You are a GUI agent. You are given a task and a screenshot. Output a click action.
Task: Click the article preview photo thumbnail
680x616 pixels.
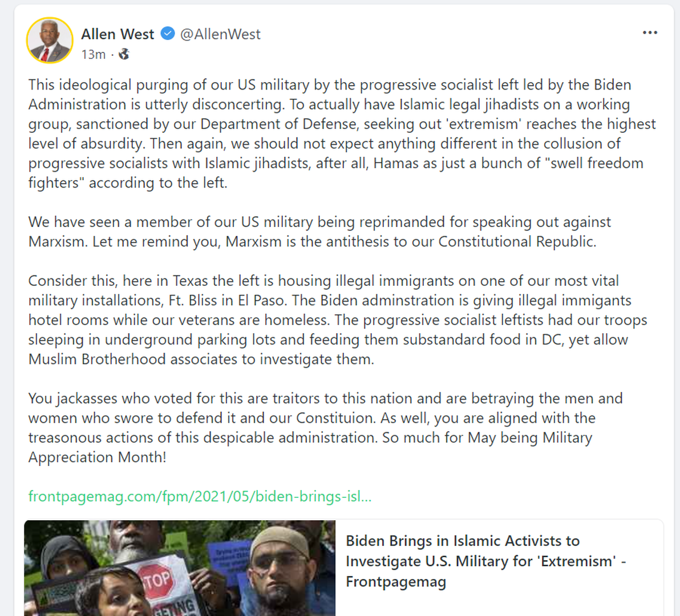pos(179,568)
